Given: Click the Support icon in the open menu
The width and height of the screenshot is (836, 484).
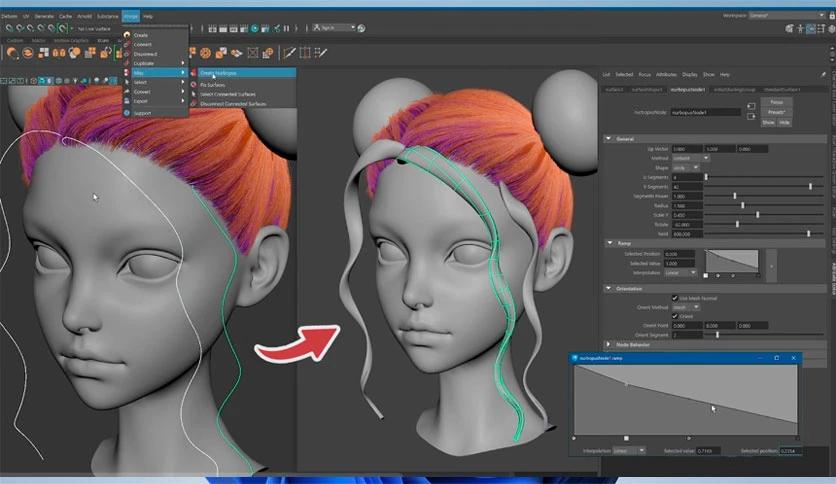Looking at the screenshot, I should pos(126,112).
